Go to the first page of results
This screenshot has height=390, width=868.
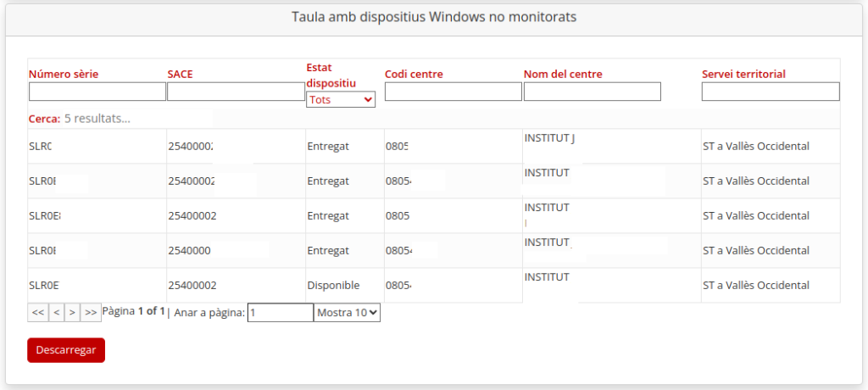coord(37,313)
